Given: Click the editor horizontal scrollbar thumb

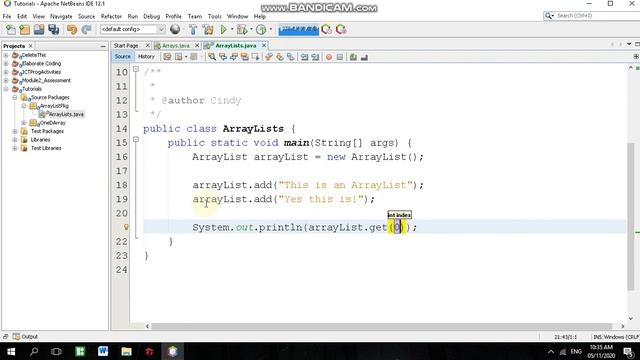Looking at the screenshot, I should [x=382, y=327].
